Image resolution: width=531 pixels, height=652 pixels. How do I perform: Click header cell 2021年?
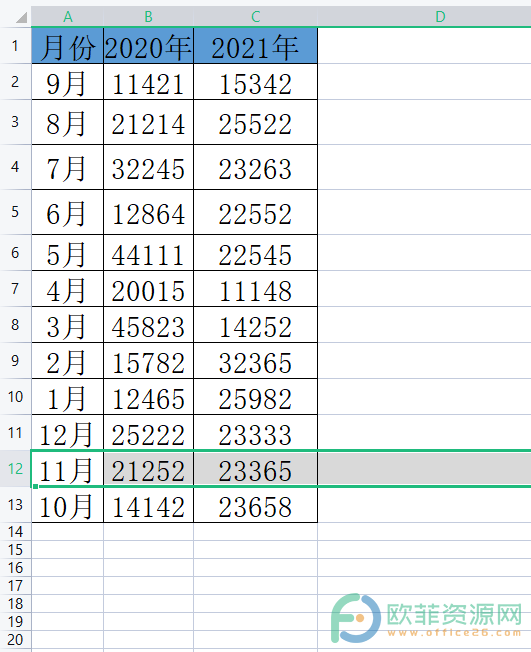255,46
